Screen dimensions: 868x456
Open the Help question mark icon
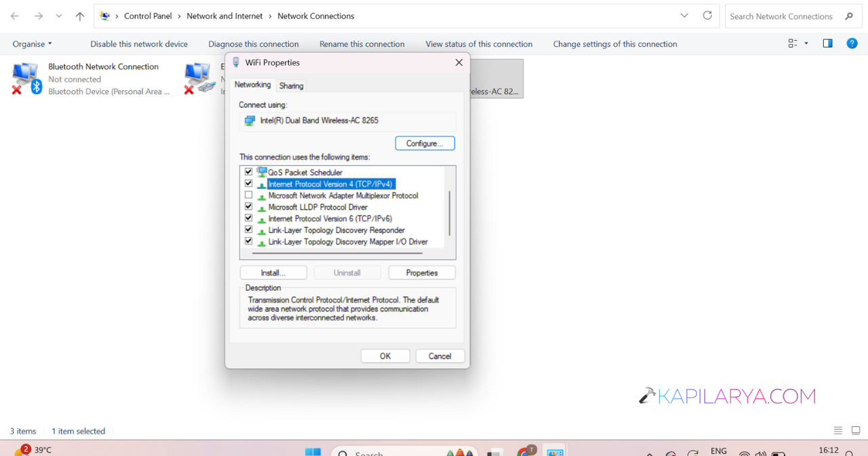click(852, 43)
